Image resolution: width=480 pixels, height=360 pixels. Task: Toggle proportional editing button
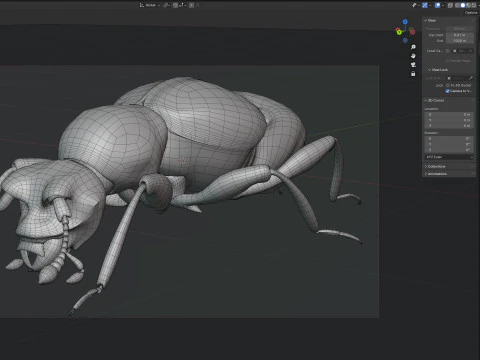(x=192, y=5)
